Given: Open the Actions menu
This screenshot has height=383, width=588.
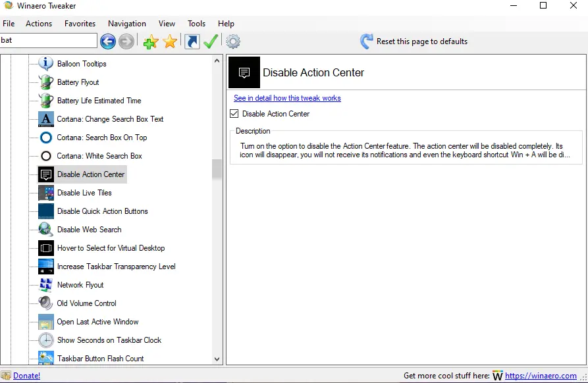Looking at the screenshot, I should 39,24.
